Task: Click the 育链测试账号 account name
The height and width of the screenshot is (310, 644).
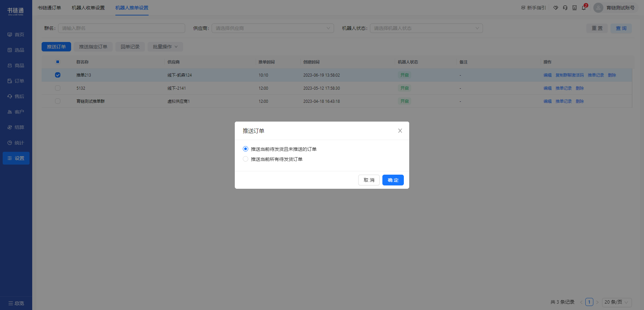Action: pos(621,8)
